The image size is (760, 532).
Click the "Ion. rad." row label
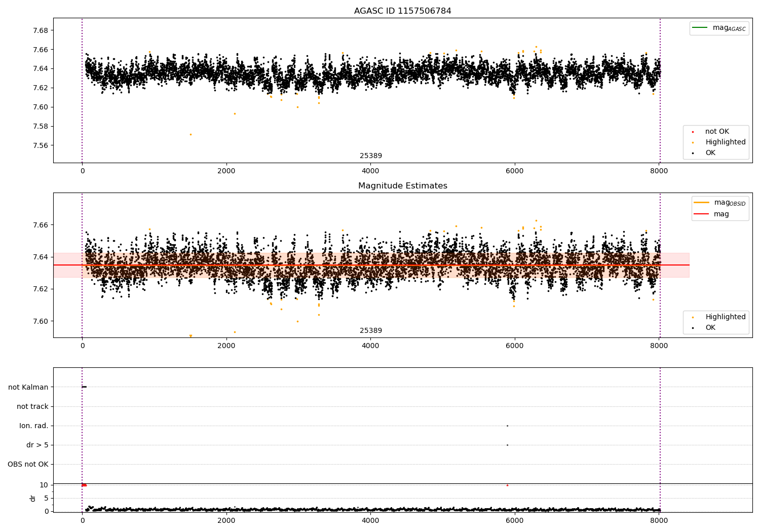[34, 426]
